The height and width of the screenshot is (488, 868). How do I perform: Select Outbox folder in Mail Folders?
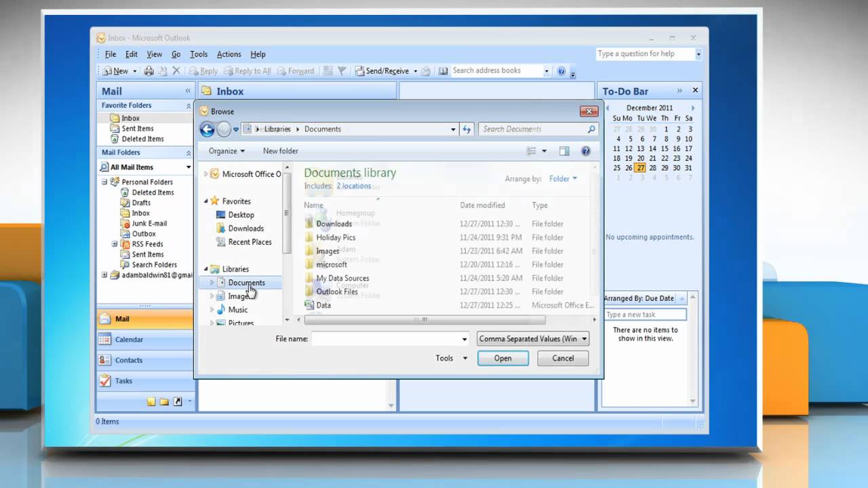(x=144, y=234)
